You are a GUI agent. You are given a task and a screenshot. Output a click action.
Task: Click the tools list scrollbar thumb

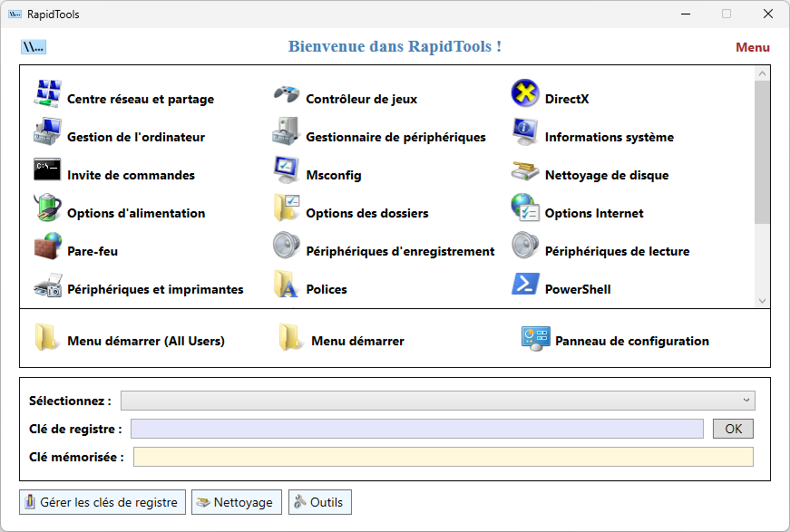coord(762,152)
